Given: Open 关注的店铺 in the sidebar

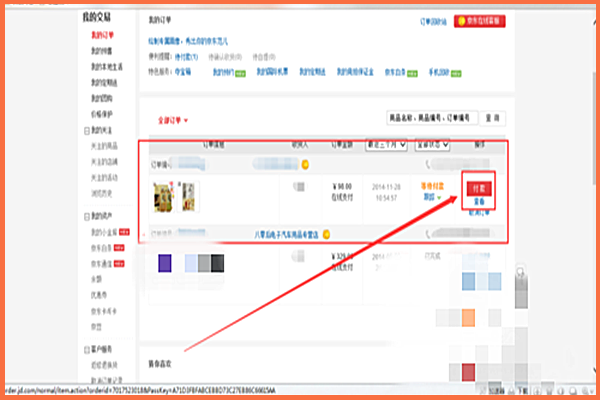Looking at the screenshot, I should [x=104, y=162].
